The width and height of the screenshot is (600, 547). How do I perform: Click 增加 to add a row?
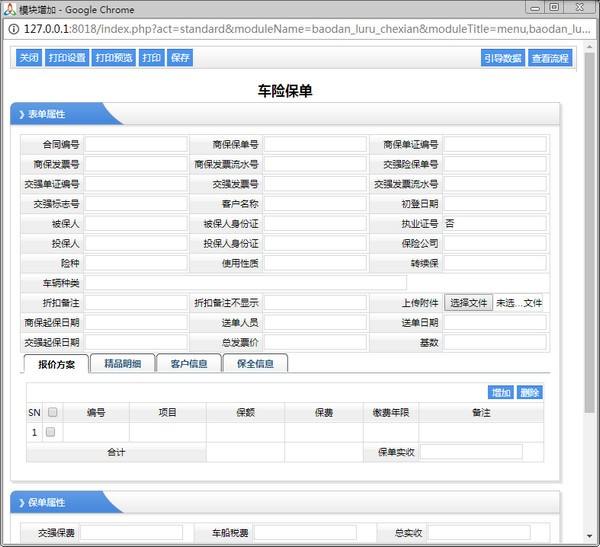(500, 392)
